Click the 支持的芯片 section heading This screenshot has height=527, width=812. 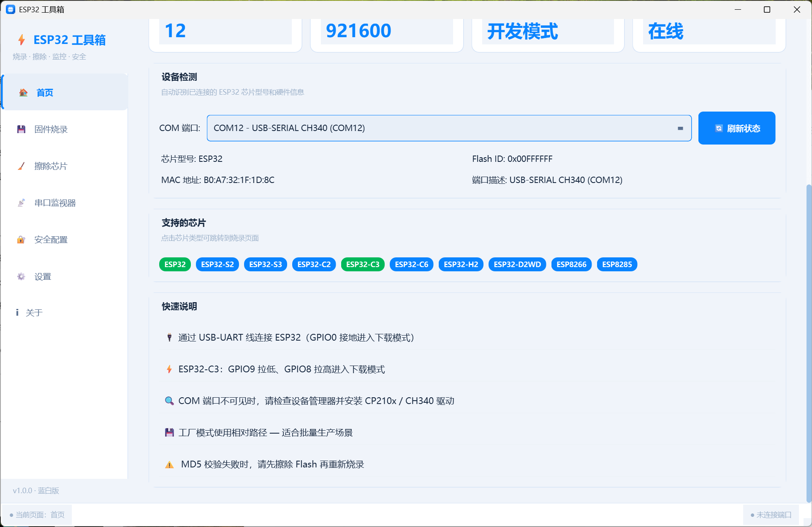[x=184, y=223]
